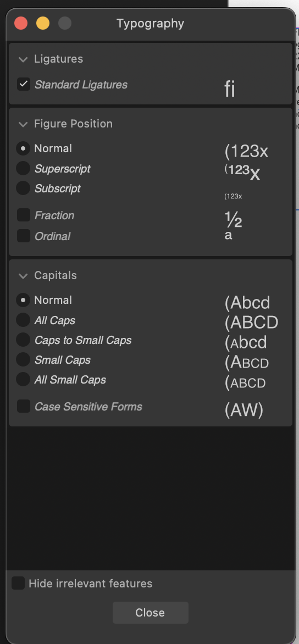The image size is (299, 644).
Task: Click the (ABCD All Caps preview
Action: coord(251,323)
